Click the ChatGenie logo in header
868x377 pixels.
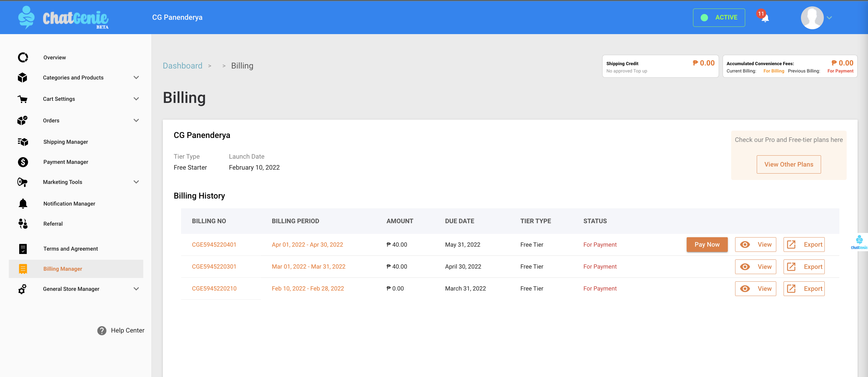[x=63, y=18]
